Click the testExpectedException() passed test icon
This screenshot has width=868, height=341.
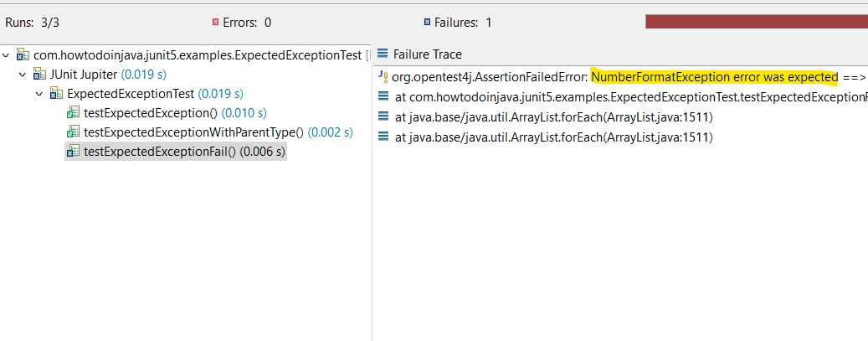[x=73, y=112]
